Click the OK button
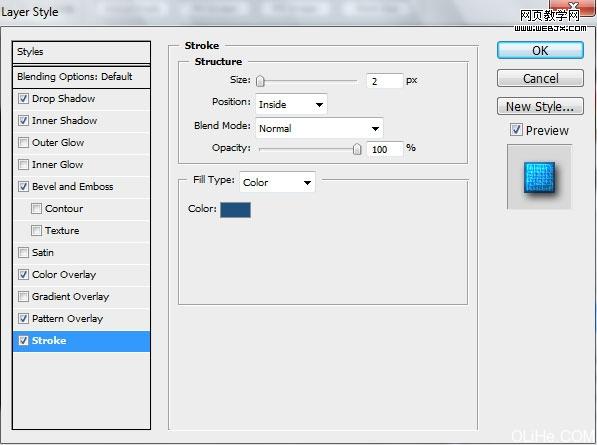The width and height of the screenshot is (597, 445). [540, 50]
